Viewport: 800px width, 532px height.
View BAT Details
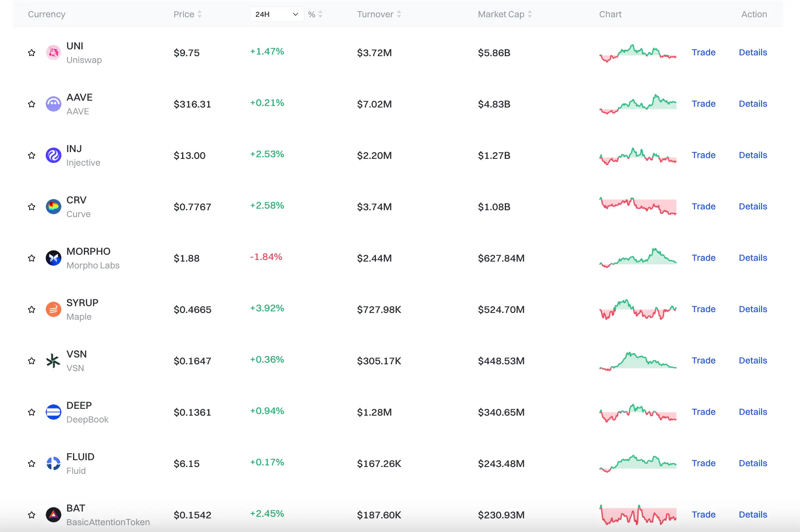(753, 515)
